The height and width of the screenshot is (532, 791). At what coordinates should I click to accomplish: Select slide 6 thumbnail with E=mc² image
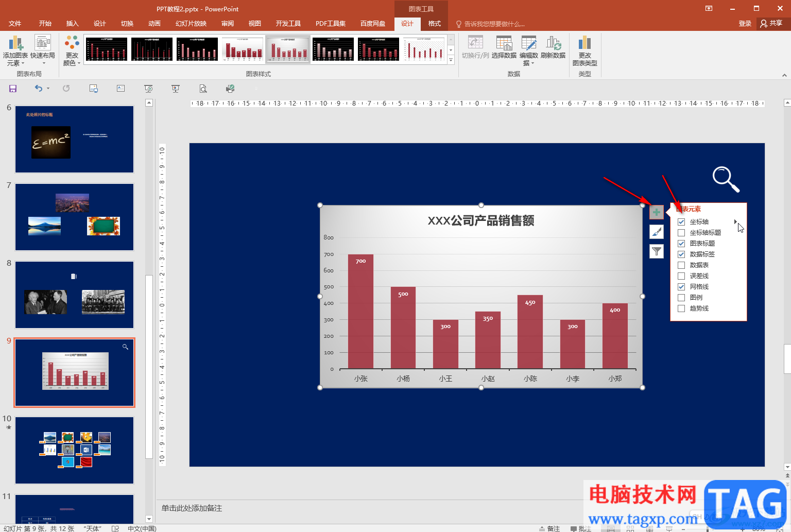click(x=74, y=139)
